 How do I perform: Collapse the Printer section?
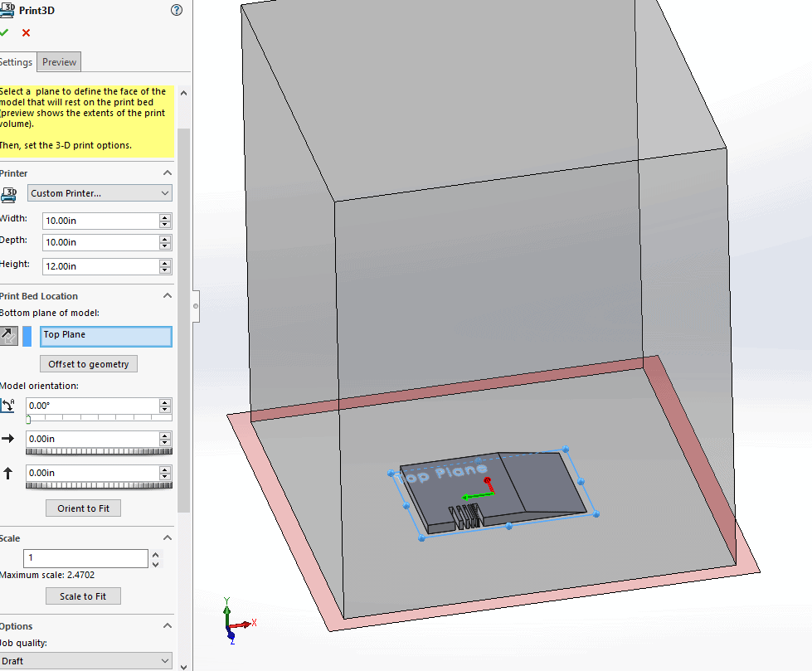click(168, 173)
